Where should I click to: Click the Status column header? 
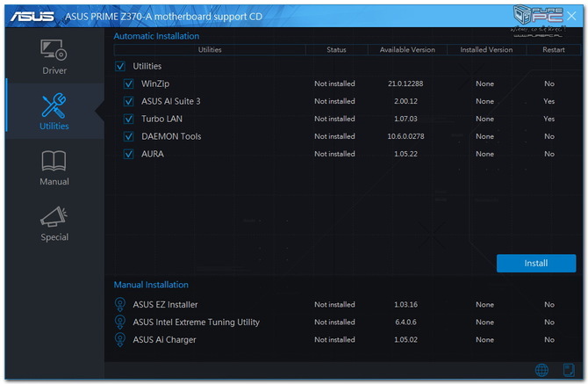tap(336, 49)
